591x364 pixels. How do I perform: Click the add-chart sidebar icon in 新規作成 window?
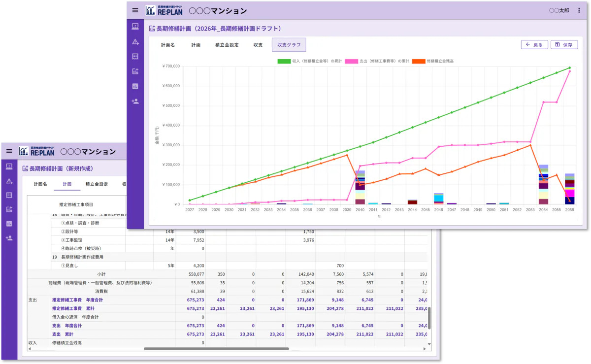coord(9,209)
